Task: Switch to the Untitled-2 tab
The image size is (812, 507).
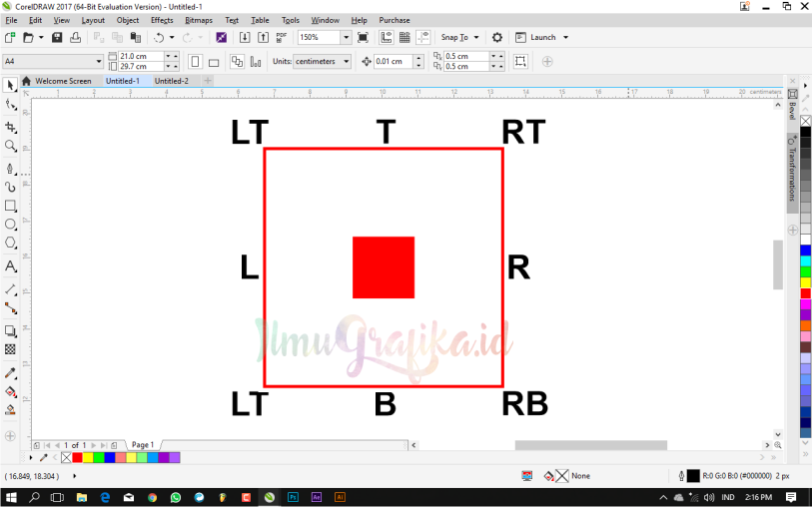Action: (x=172, y=81)
